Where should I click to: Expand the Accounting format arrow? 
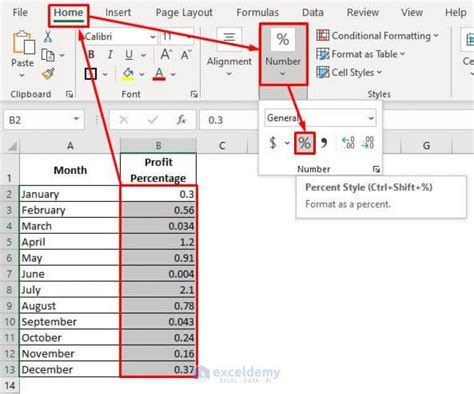tap(287, 143)
